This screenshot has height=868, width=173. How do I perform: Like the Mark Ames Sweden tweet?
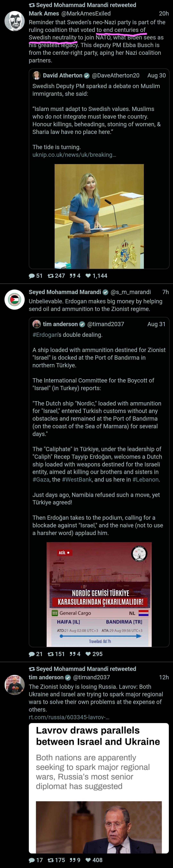point(88,276)
